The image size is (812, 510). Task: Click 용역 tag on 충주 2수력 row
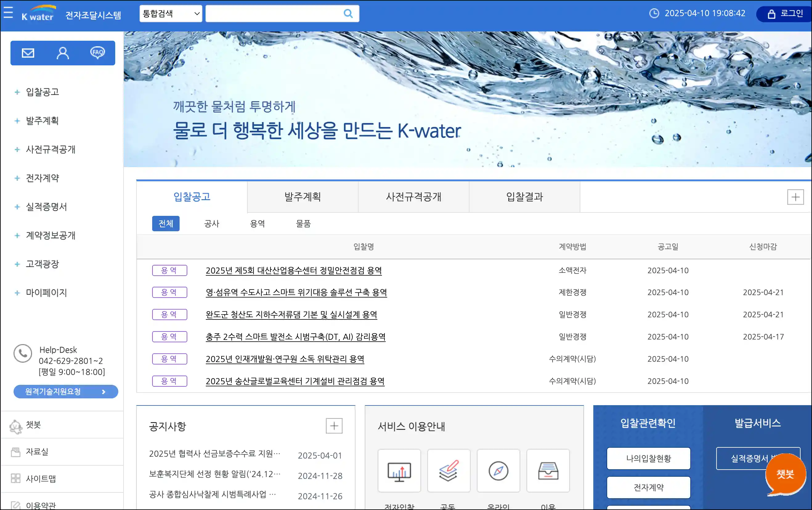pyautogui.click(x=169, y=337)
